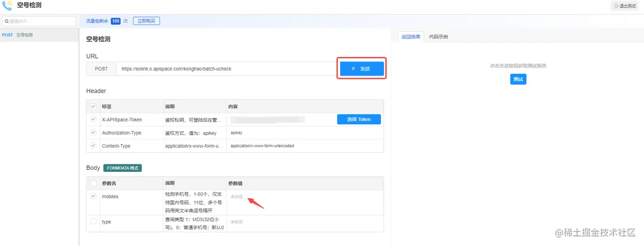Click the application/x-www-form-urlencoded content value
Viewport: 644px width, 246px height.
point(262,146)
